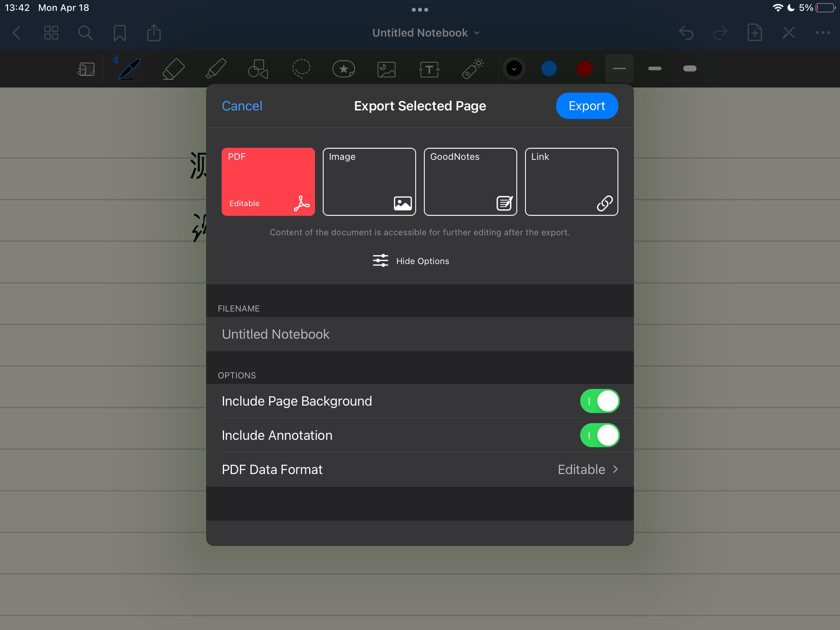The height and width of the screenshot is (630, 840).
Task: Collapse settings with Hide Options
Action: tap(411, 261)
